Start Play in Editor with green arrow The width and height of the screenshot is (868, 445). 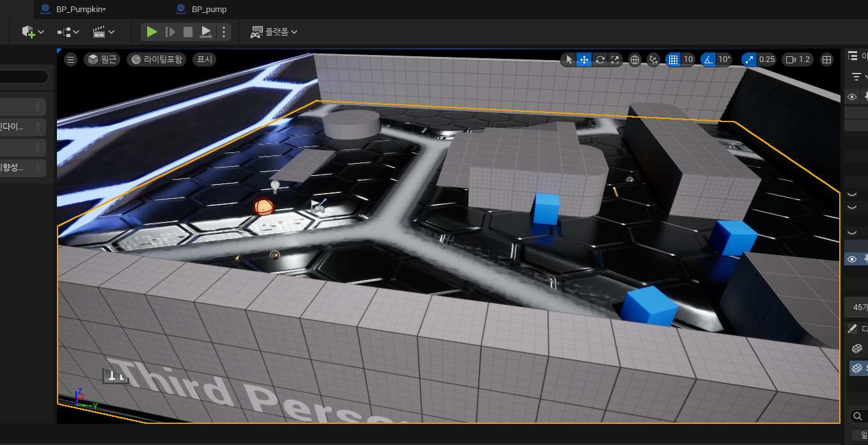pyautogui.click(x=152, y=31)
